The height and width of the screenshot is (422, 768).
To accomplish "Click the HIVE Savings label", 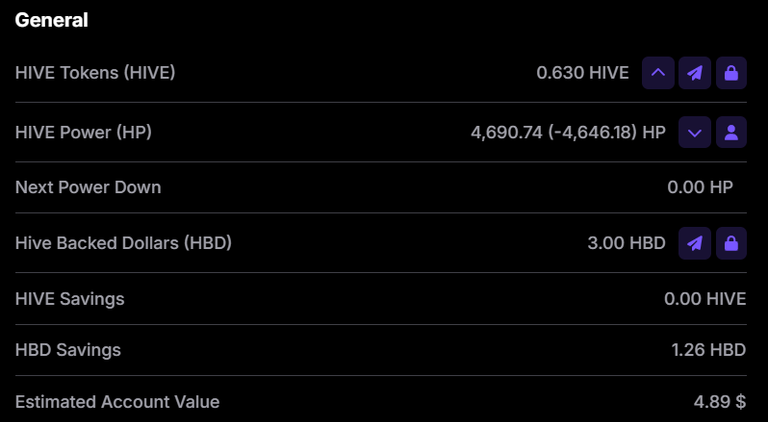I will (70, 299).
